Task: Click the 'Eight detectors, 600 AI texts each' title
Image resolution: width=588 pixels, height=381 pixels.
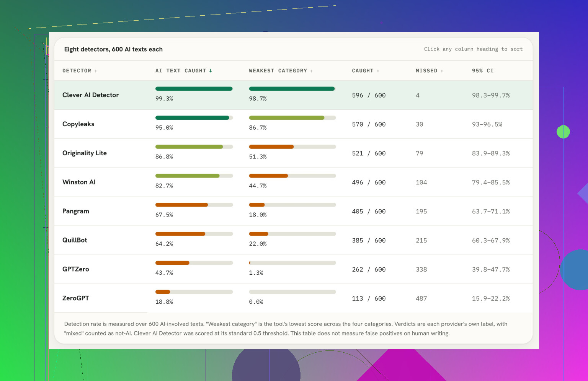Action: click(x=113, y=49)
